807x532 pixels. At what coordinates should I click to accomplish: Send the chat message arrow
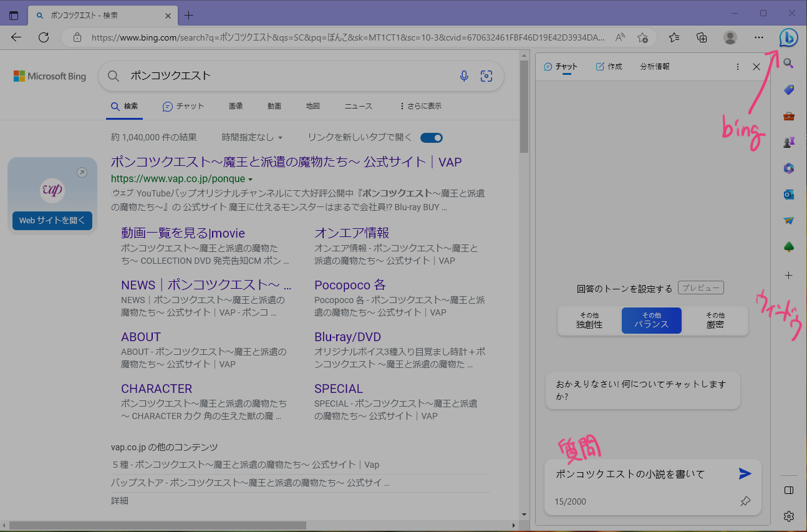[x=745, y=474]
